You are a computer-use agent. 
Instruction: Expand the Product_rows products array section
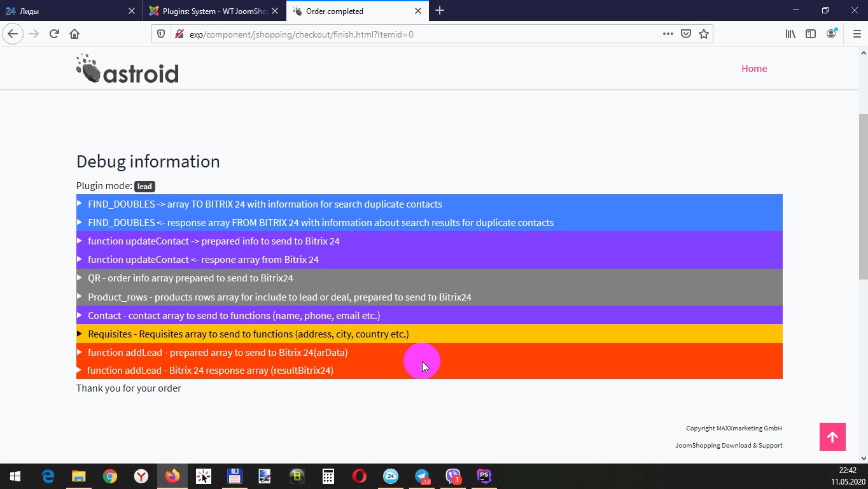click(279, 297)
